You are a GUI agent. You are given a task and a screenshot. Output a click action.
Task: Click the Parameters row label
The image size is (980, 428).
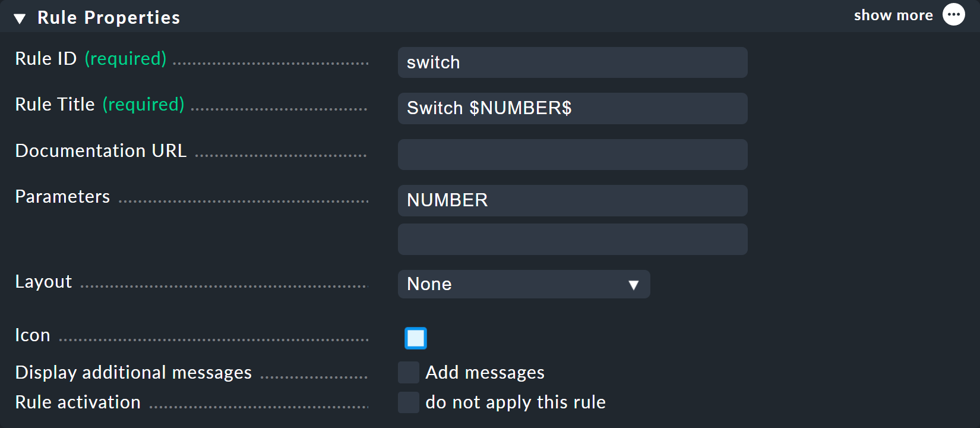click(x=62, y=196)
